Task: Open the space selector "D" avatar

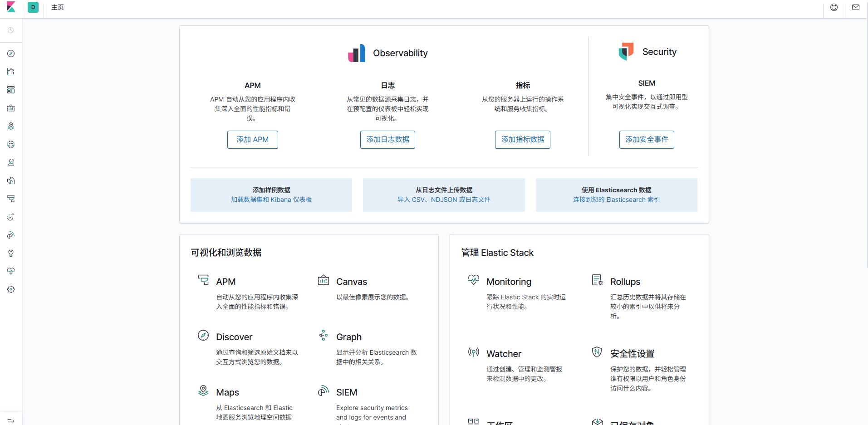Action: pos(33,7)
